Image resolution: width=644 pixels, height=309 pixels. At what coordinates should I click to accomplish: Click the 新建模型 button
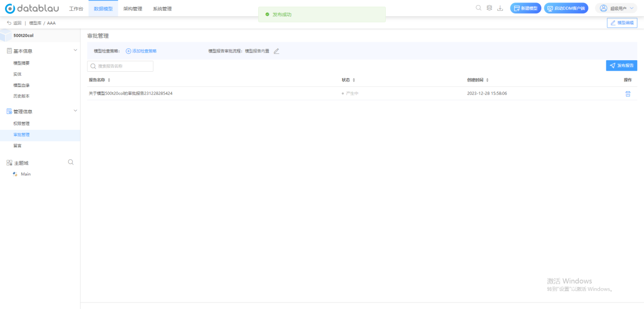(526, 8)
